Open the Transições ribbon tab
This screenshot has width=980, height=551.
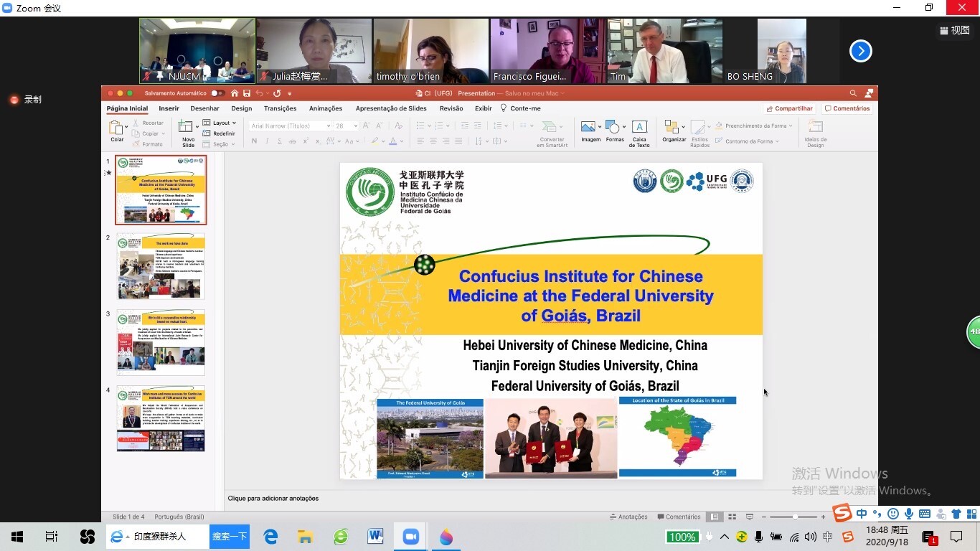tap(281, 108)
